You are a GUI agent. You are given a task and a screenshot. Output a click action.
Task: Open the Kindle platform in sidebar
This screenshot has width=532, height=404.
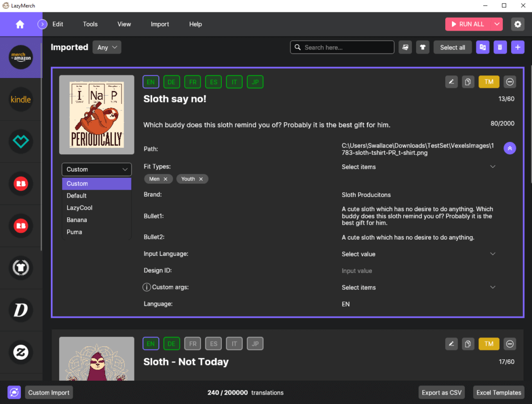pyautogui.click(x=21, y=99)
